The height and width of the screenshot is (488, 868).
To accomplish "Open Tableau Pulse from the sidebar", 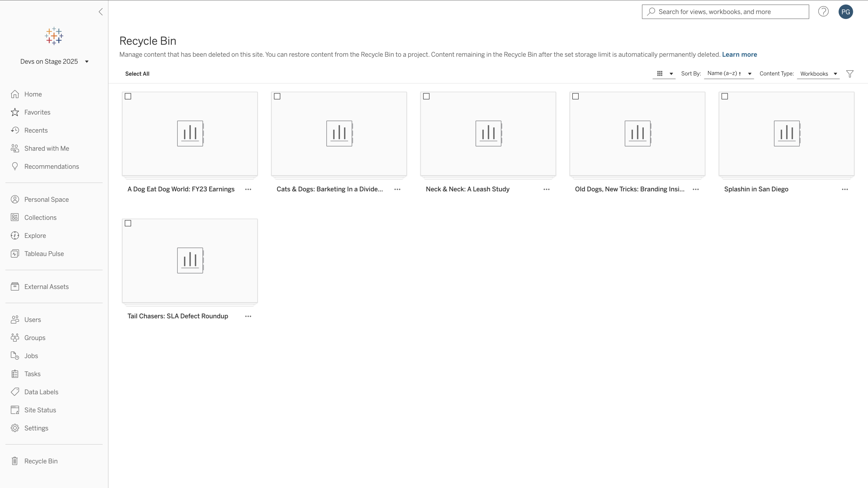I will tap(44, 254).
